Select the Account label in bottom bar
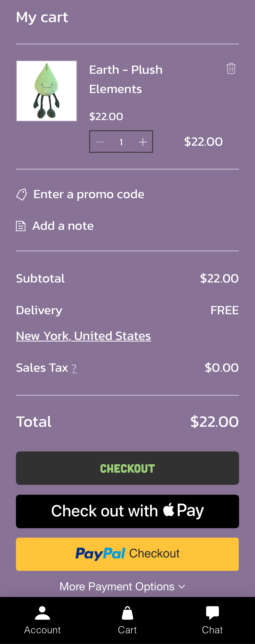Screen dimensions: 255x644 (42, 630)
